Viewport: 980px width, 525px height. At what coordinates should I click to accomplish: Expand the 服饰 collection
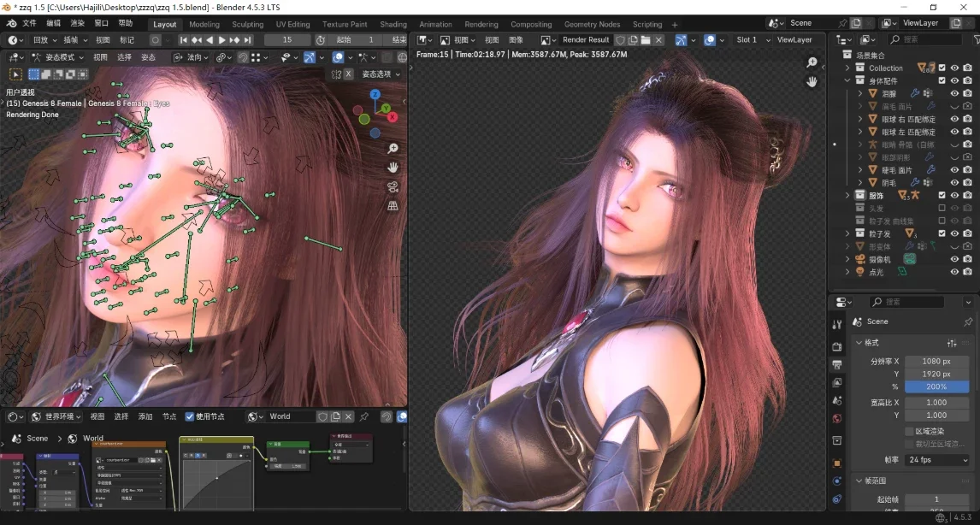point(847,195)
